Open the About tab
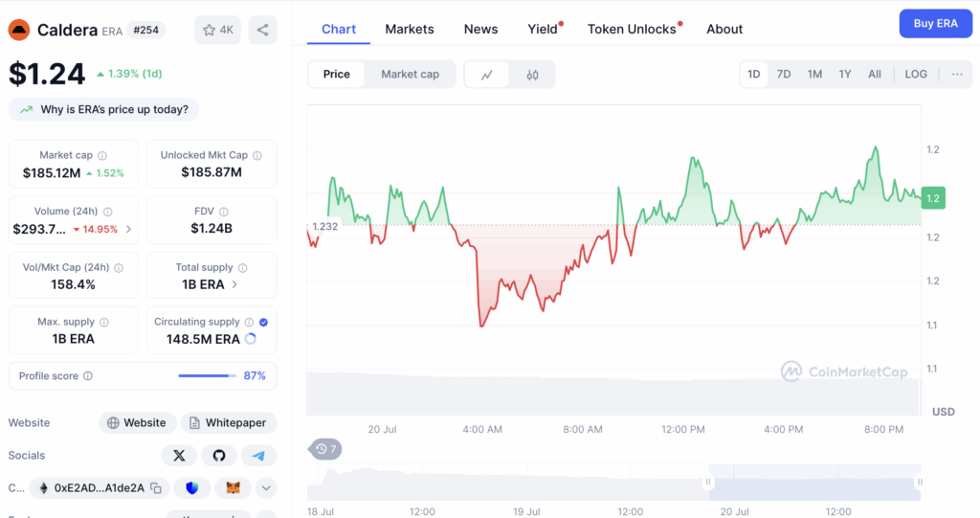 [724, 29]
